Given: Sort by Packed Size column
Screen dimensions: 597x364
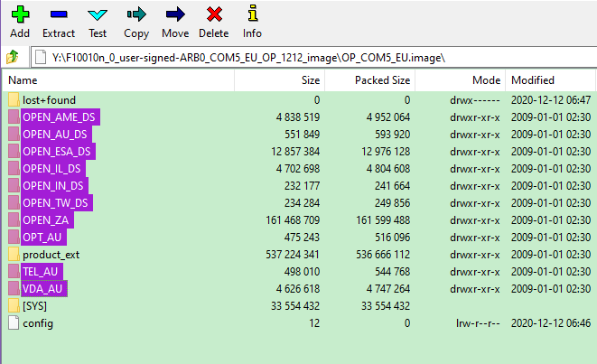Looking at the screenshot, I should click(370, 80).
